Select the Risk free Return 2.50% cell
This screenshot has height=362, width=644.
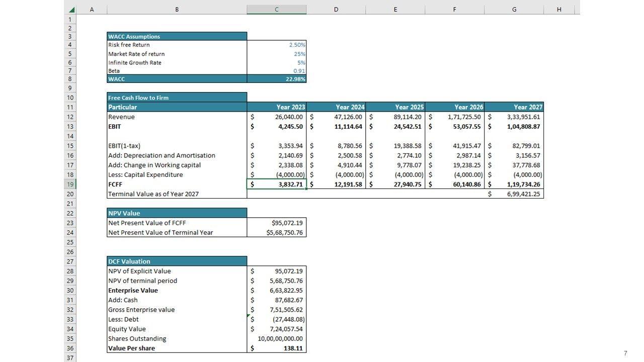coord(276,45)
